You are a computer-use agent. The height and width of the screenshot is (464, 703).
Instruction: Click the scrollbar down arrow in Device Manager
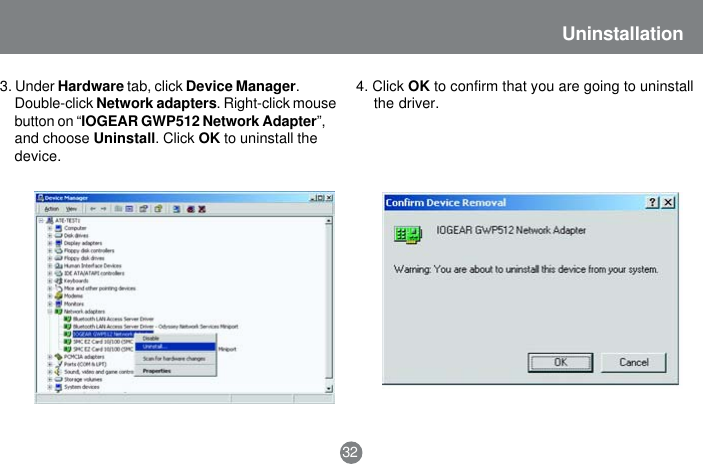pyautogui.click(x=329, y=389)
